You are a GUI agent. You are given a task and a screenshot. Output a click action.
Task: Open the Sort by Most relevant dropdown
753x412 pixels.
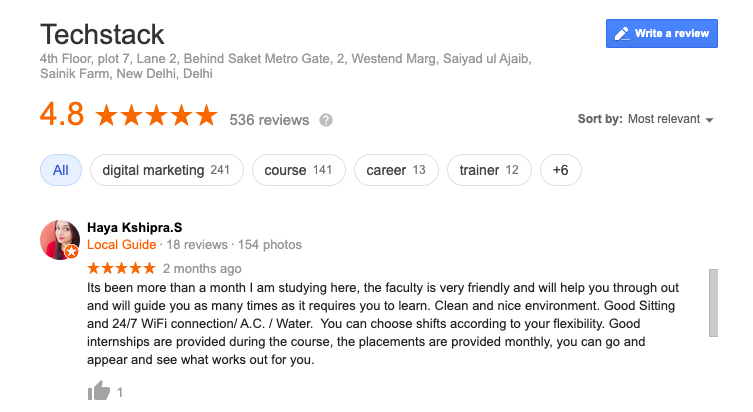670,119
